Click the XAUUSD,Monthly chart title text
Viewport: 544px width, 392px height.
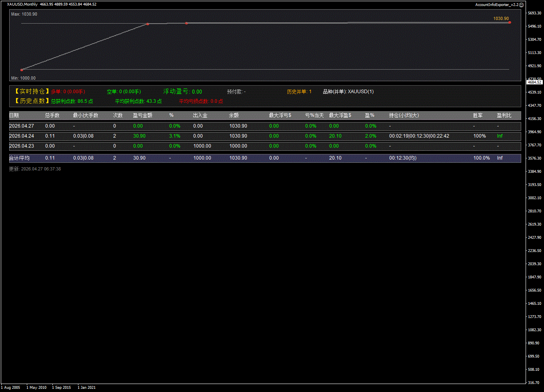coord(22,4)
